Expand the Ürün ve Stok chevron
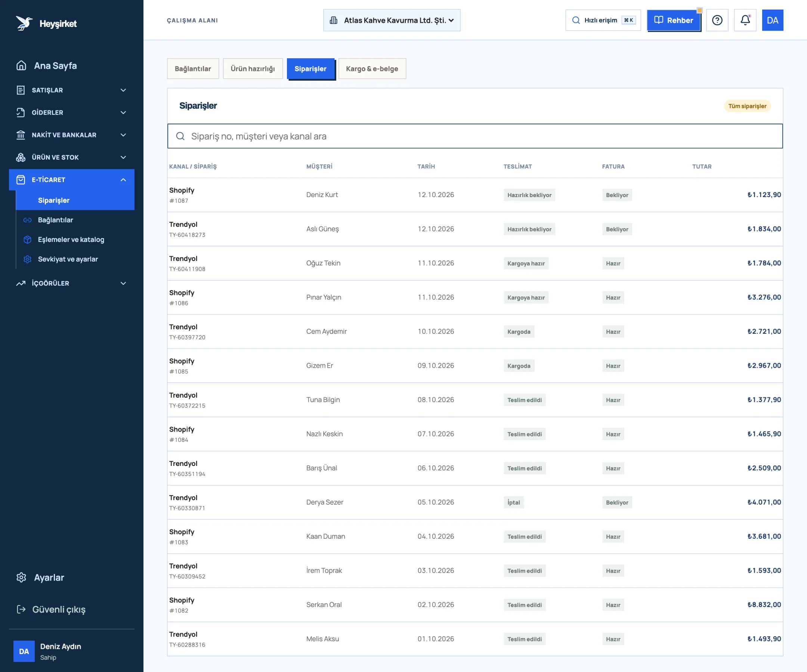The height and width of the screenshot is (672, 807). click(x=123, y=158)
